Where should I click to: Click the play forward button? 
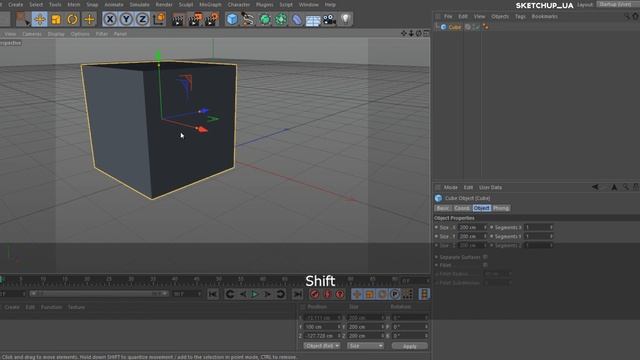coord(254,294)
